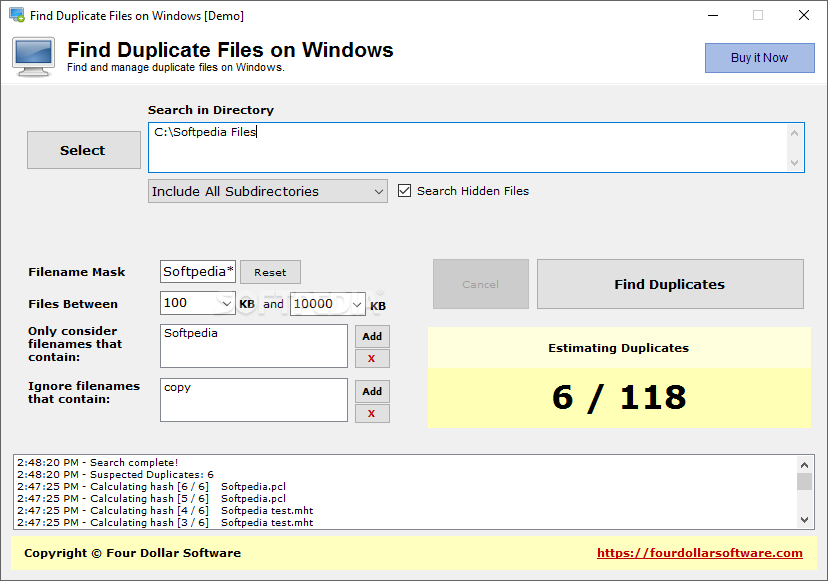Open the fourdollarsoftware.com link
The image size is (828, 581).
point(700,553)
